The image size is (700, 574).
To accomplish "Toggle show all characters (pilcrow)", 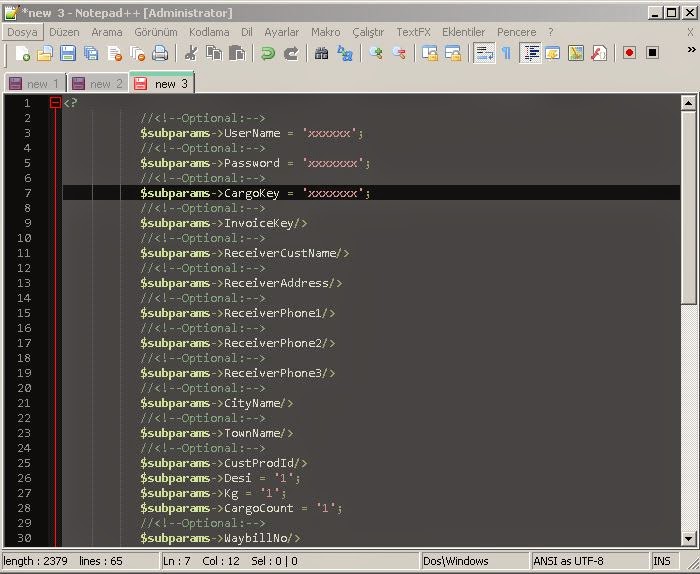I will (x=507, y=53).
